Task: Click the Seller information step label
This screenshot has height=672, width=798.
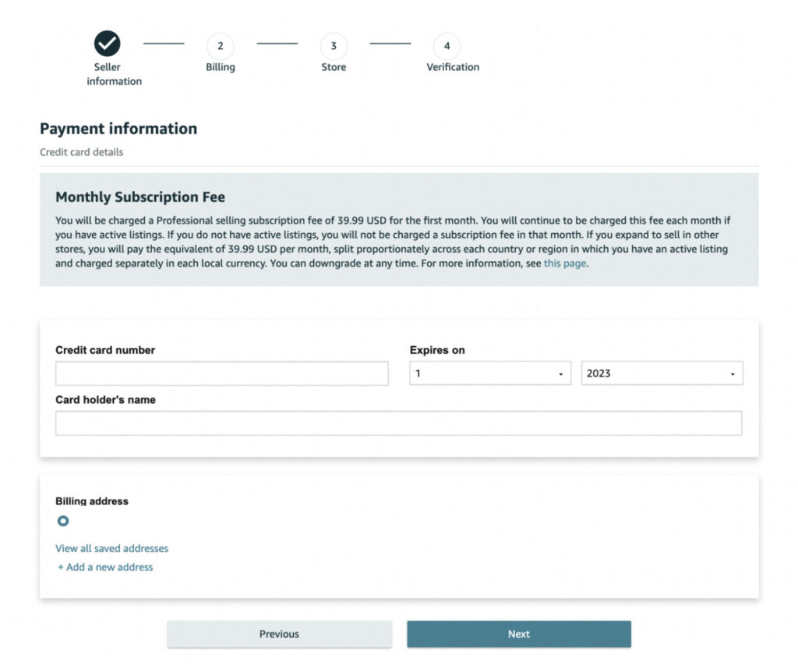Action: (x=114, y=74)
